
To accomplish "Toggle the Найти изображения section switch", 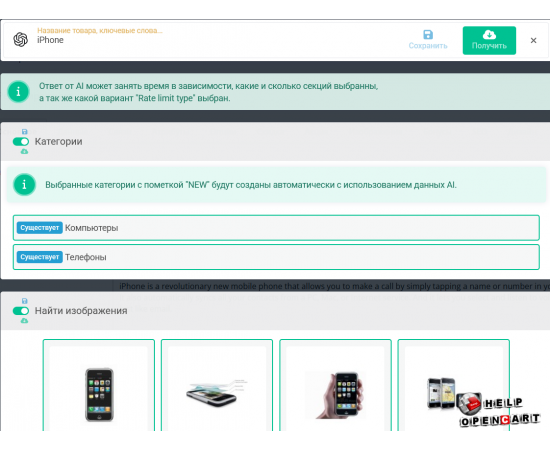I will [21, 311].
